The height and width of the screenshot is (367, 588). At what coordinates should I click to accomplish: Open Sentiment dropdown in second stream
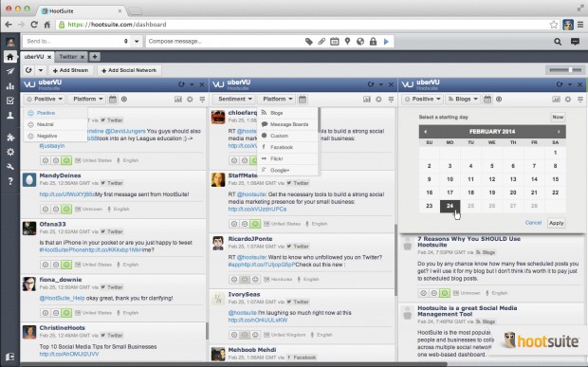[235, 99]
